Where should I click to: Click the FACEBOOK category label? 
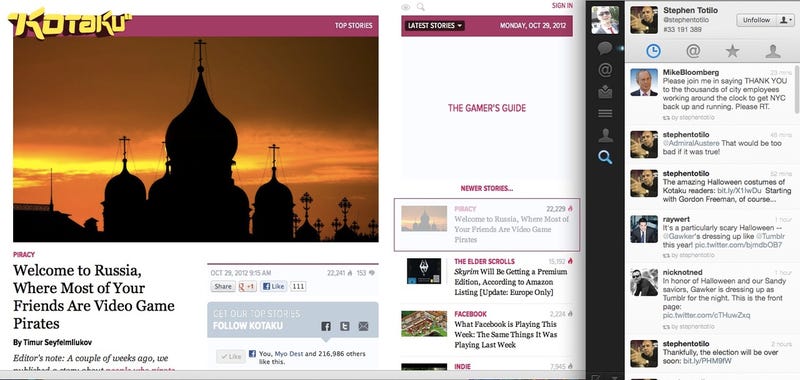point(470,314)
